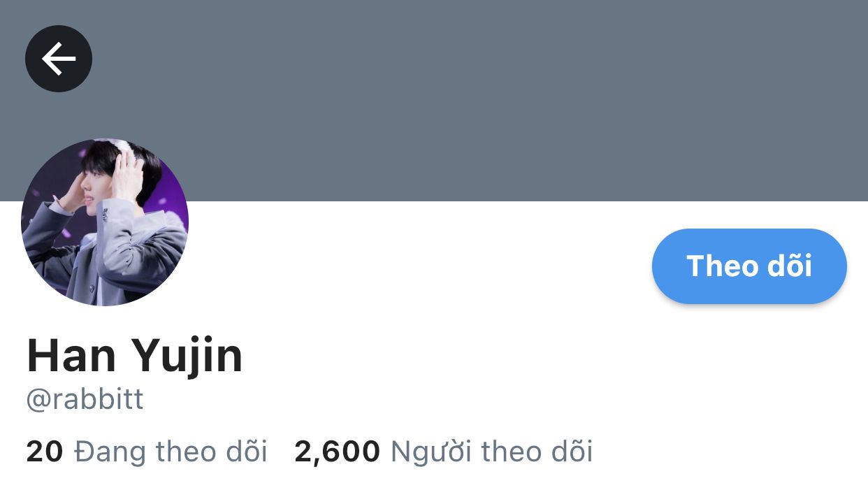Click the follower count number 2,600
The width and height of the screenshot is (868, 504).
338,452
